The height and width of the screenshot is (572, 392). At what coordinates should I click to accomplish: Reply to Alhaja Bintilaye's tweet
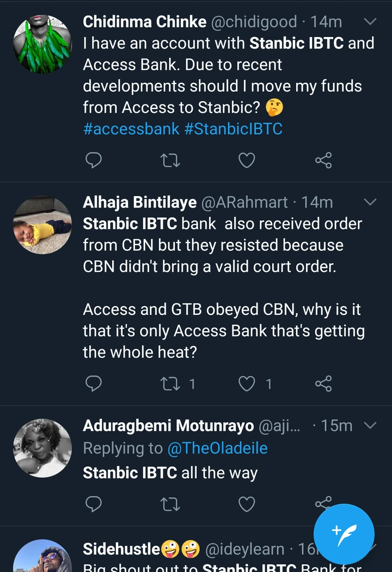[94, 384]
